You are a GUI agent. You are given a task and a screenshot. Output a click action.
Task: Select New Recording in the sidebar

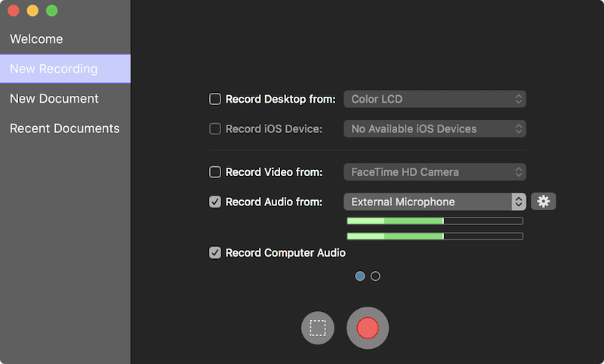(x=54, y=69)
